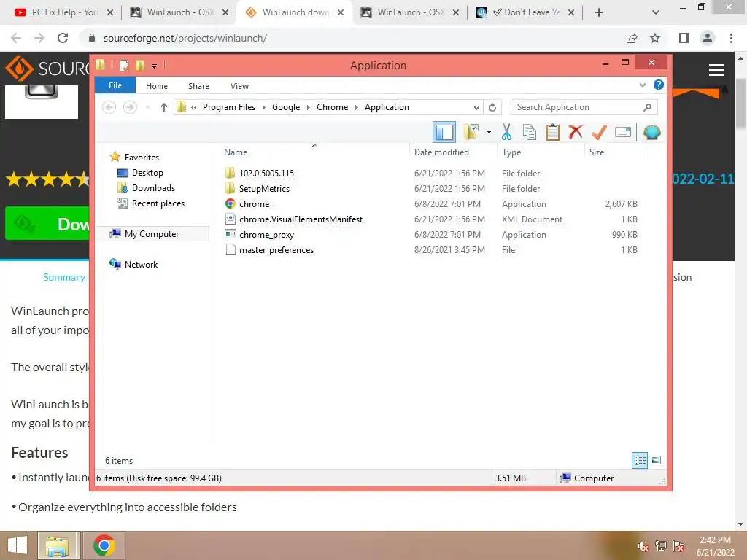Click the blue shell icon in toolbar
Viewport: 747px width, 560px height.
point(651,132)
